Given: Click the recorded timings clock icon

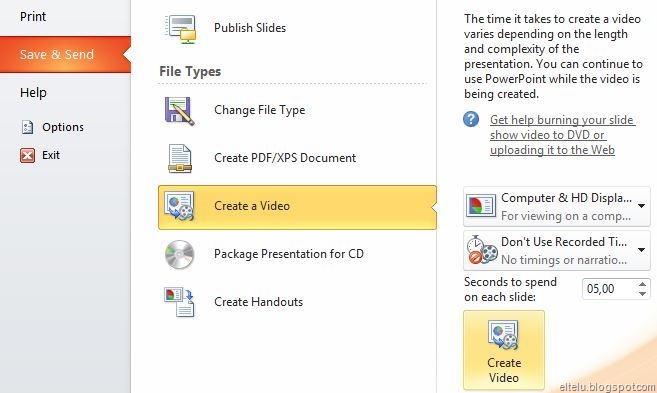Looking at the screenshot, I should 481,250.
